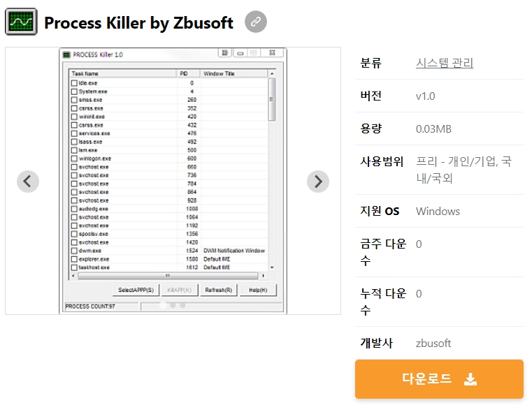Click the 분류 label
This screenshot has height=405, width=532.
[371, 63]
